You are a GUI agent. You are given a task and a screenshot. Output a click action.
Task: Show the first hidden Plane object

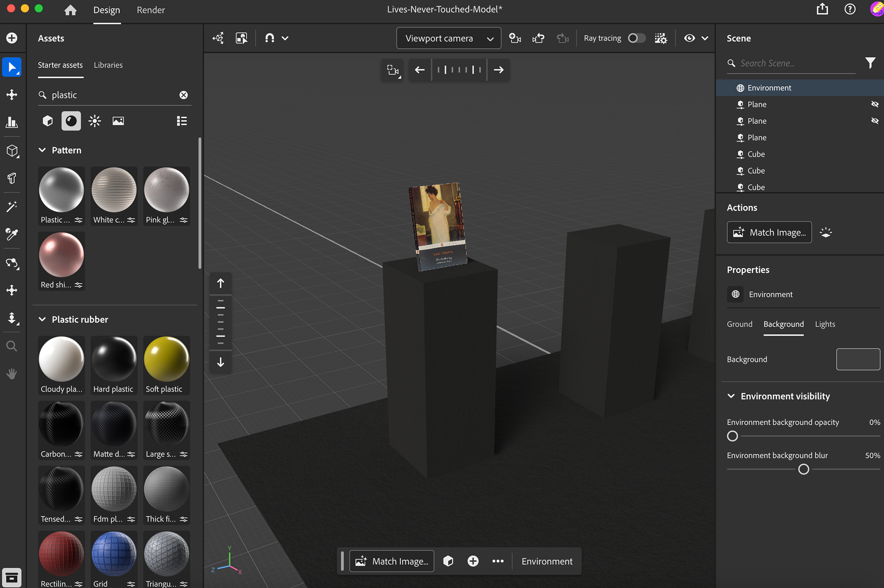pyautogui.click(x=874, y=104)
